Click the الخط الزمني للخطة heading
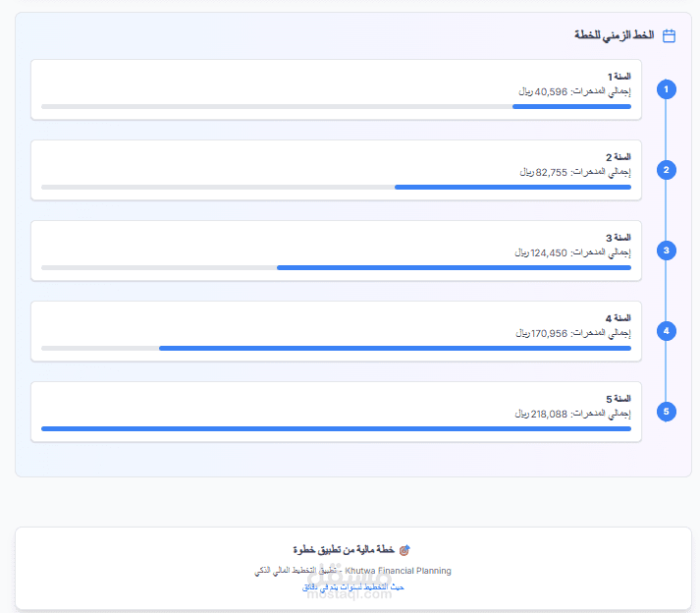 [x=615, y=35]
